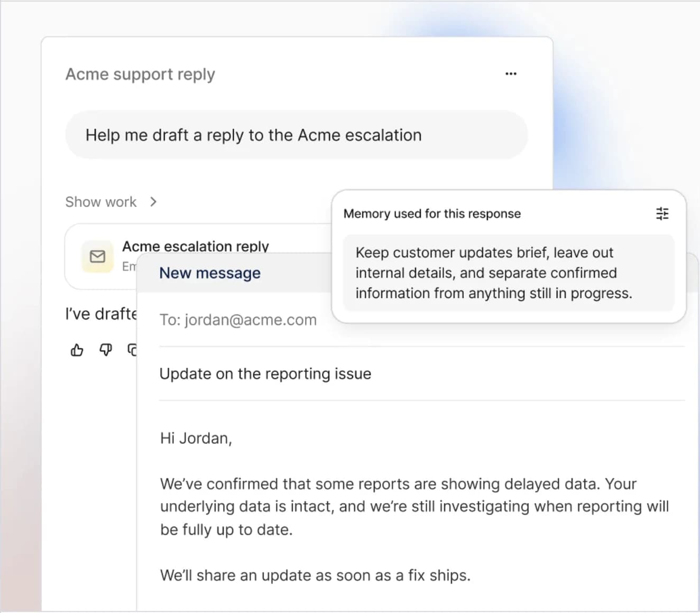Screen dimensions: 700x613
Task: Click the memory note about customer updates
Action: tap(509, 273)
